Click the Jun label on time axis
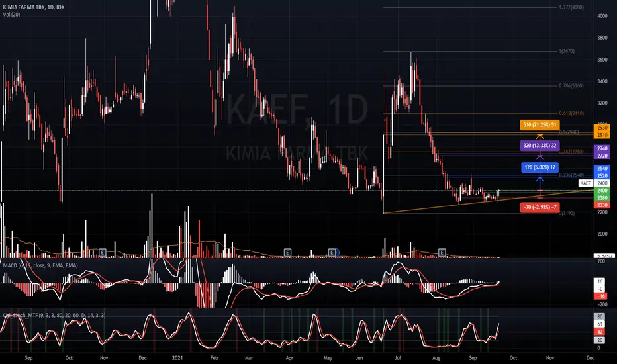Image resolution: width=617 pixels, height=364 pixels. click(359, 358)
